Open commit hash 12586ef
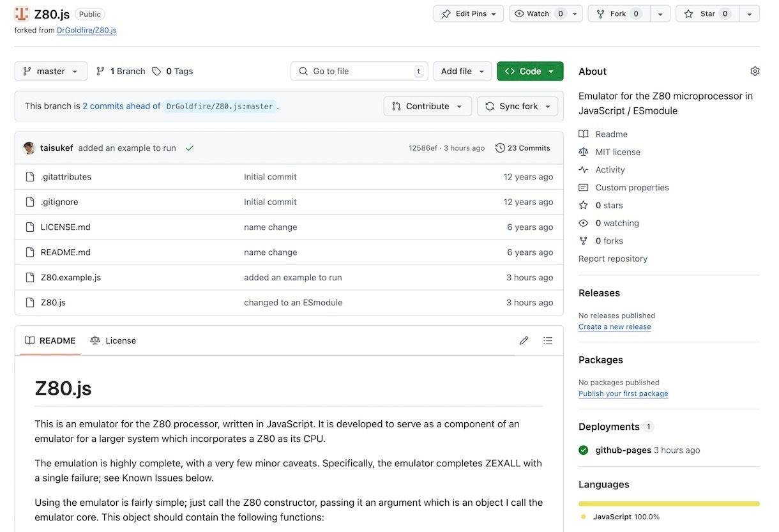 tap(423, 148)
